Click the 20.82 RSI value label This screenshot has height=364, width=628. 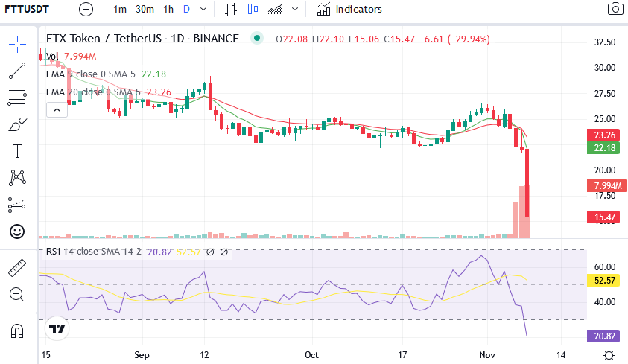pyautogui.click(x=603, y=336)
